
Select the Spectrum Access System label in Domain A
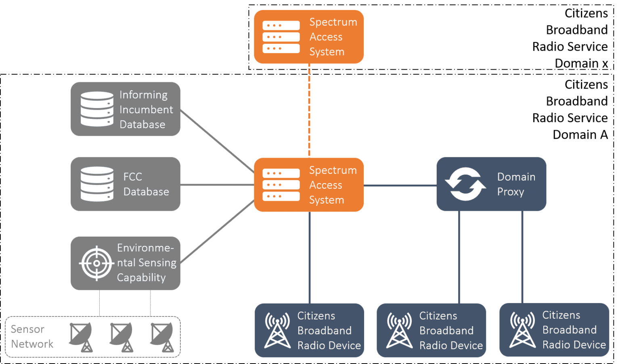click(x=333, y=185)
